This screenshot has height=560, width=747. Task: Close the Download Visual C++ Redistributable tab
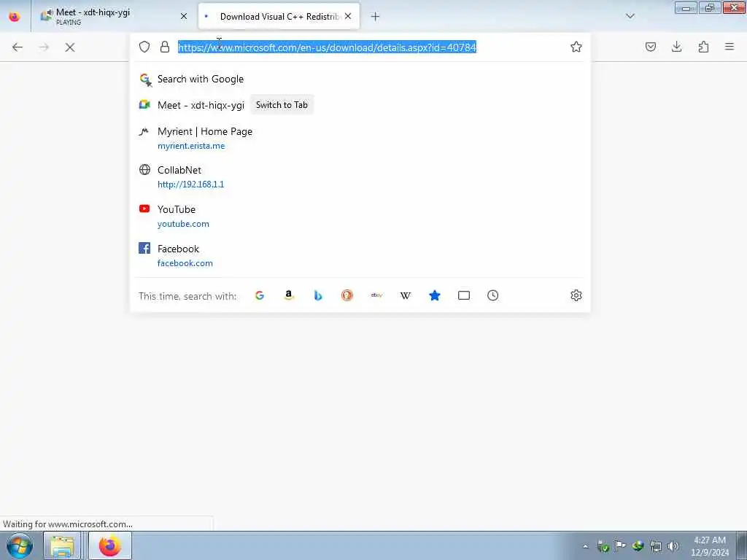(348, 16)
